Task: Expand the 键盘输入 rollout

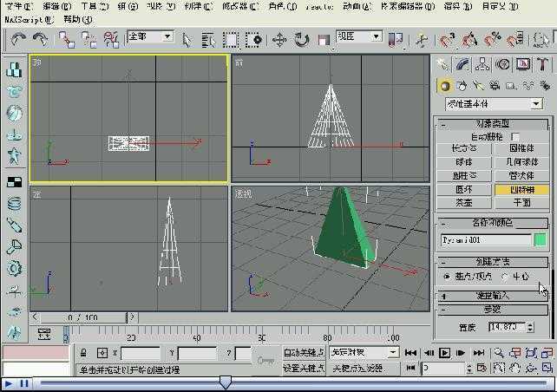Action: pyautogui.click(x=493, y=296)
